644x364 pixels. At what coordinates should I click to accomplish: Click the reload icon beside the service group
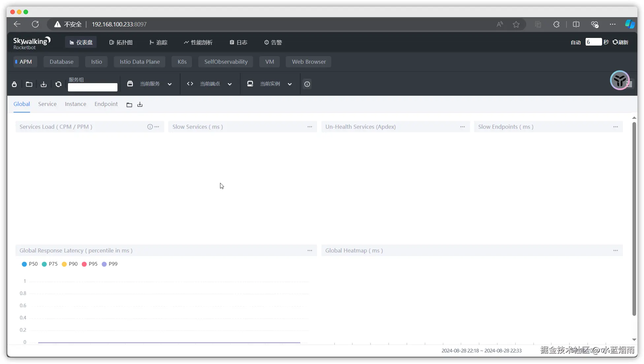58,84
